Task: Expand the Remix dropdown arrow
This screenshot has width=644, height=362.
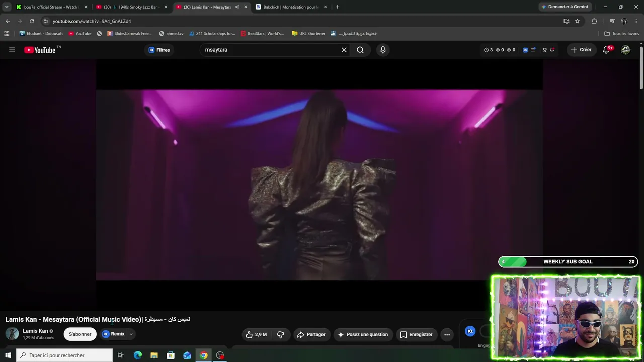Action: [x=131, y=334]
